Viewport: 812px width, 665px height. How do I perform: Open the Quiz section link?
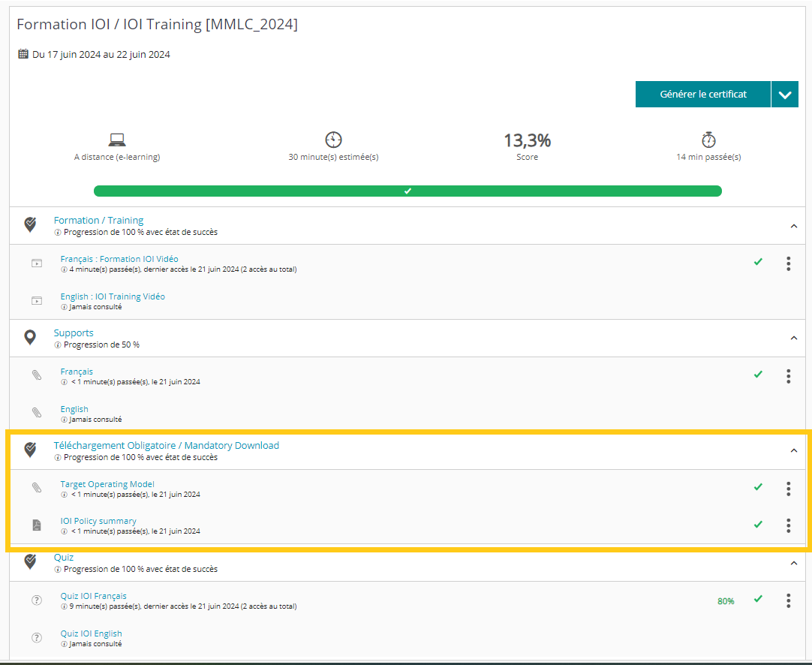64,557
